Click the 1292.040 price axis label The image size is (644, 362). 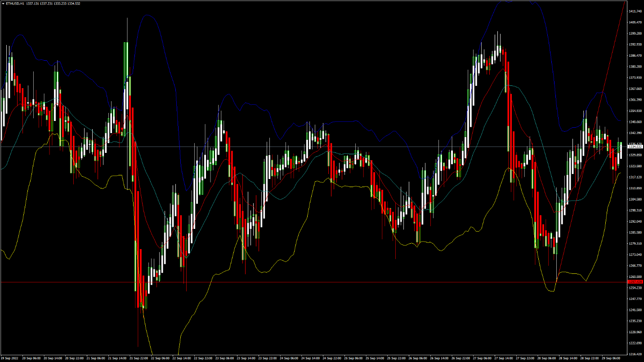(x=635, y=221)
